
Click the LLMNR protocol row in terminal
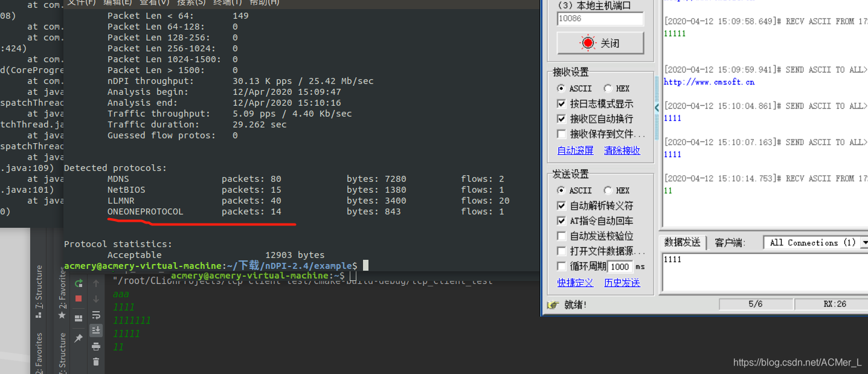pos(308,201)
